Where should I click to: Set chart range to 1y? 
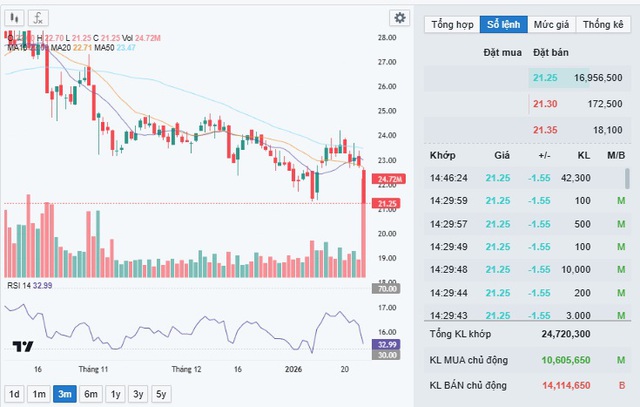tap(114, 393)
